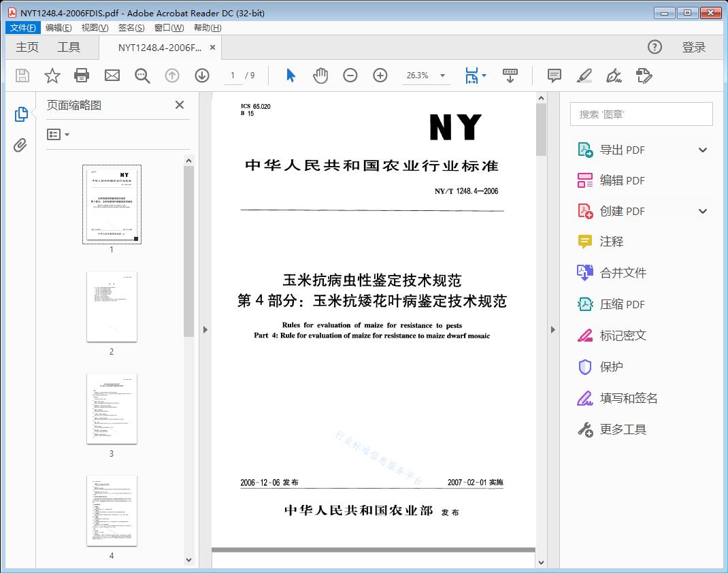Toggle the page thumbnails panel icon

(21, 114)
